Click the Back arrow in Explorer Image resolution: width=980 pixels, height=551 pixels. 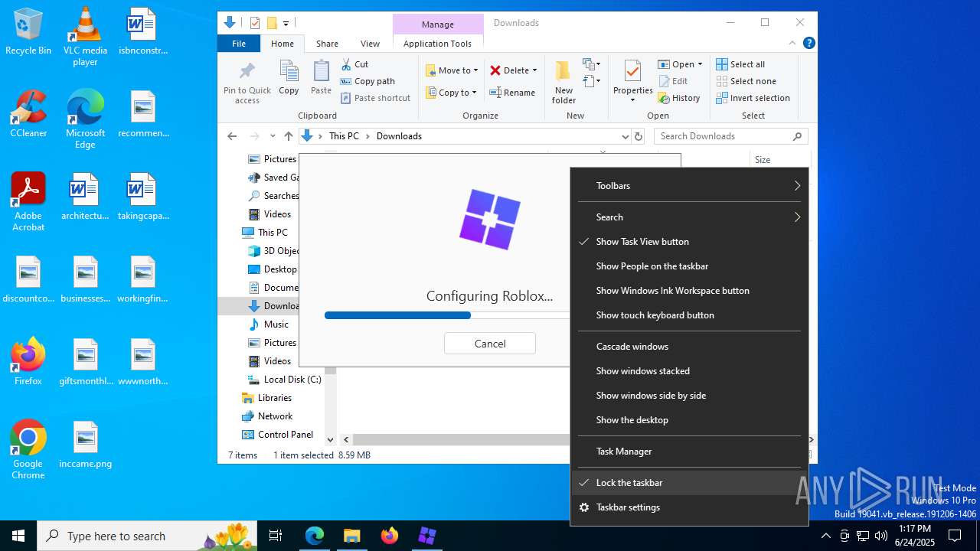click(x=232, y=136)
